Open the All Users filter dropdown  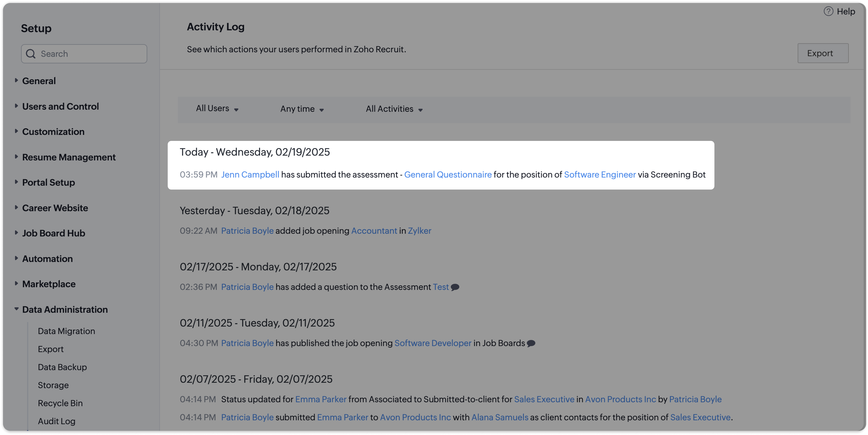[x=217, y=109]
